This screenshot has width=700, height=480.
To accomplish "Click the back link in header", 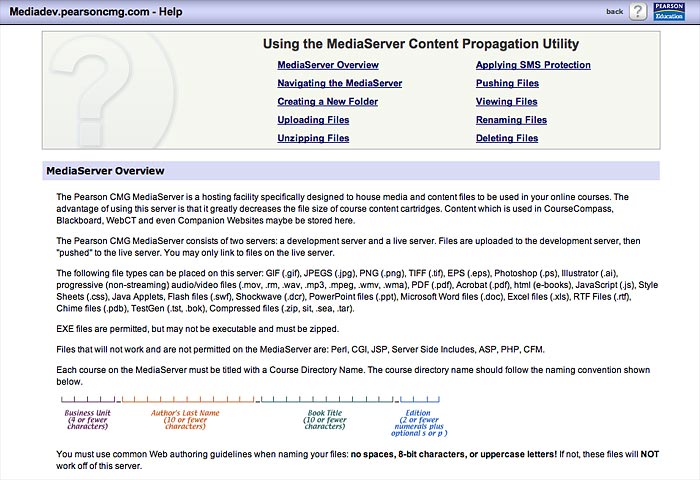I will 614,12.
